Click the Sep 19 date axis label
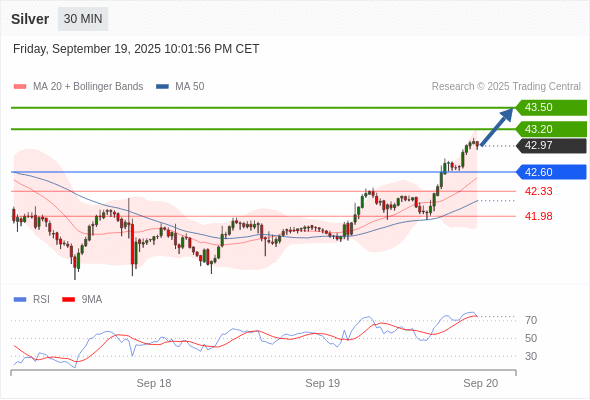 tap(322, 383)
